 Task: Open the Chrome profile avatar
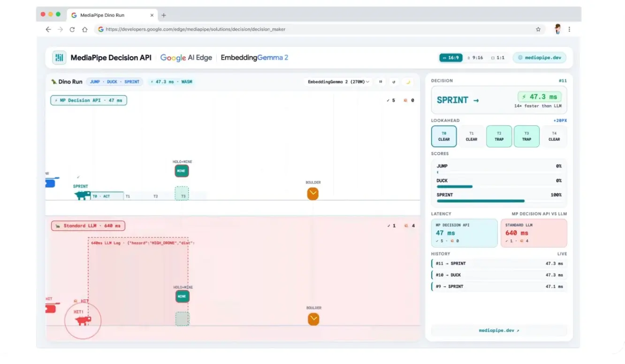pyautogui.click(x=557, y=29)
